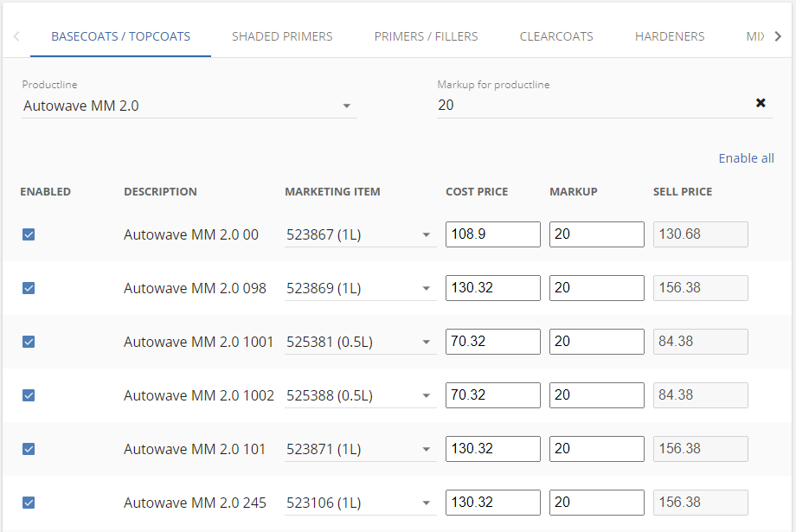796x532 pixels.
Task: Clear the markup for productline value
Action: pos(760,103)
